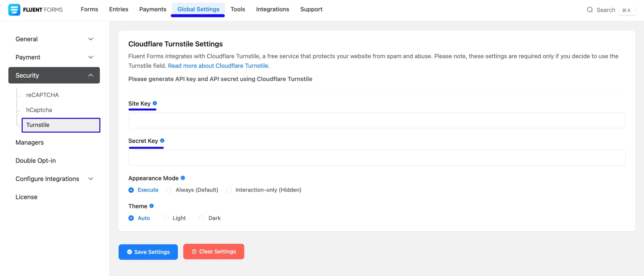This screenshot has height=276, width=644.
Task: Open the Integrations tab
Action: tap(272, 9)
